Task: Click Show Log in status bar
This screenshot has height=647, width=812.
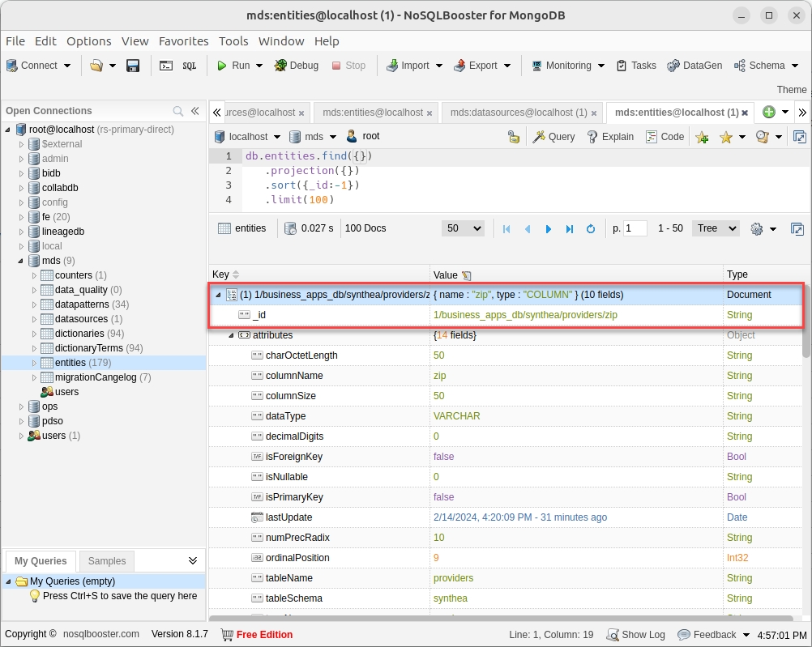Action: (636, 635)
